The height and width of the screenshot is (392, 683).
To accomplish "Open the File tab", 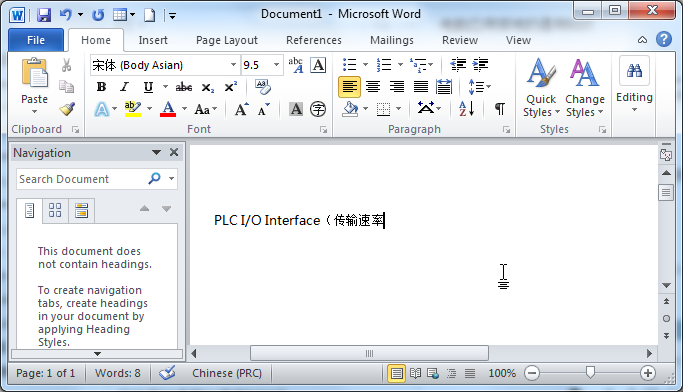I will pyautogui.click(x=36, y=40).
